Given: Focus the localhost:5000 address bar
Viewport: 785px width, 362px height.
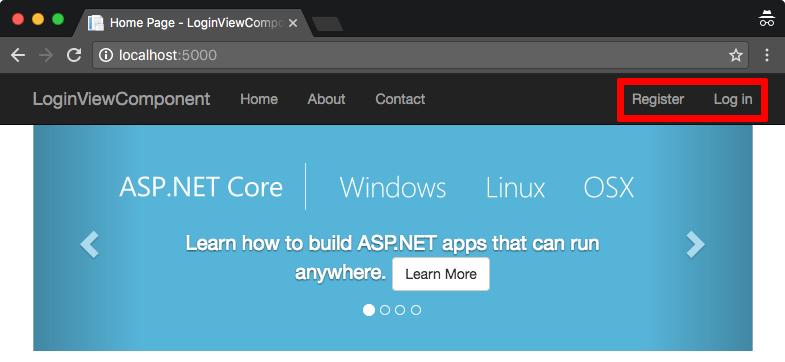Looking at the screenshot, I should (421, 55).
